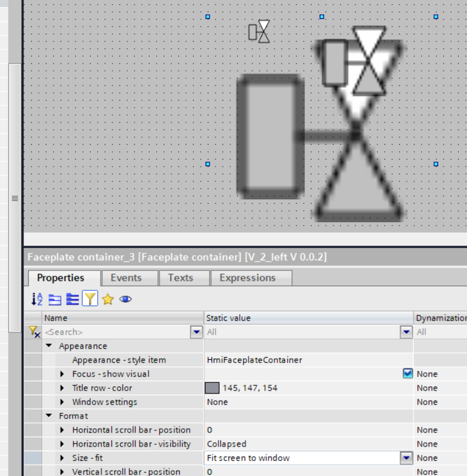Toggle Focus - show visual checkbox
The image size is (467, 476).
coord(408,373)
